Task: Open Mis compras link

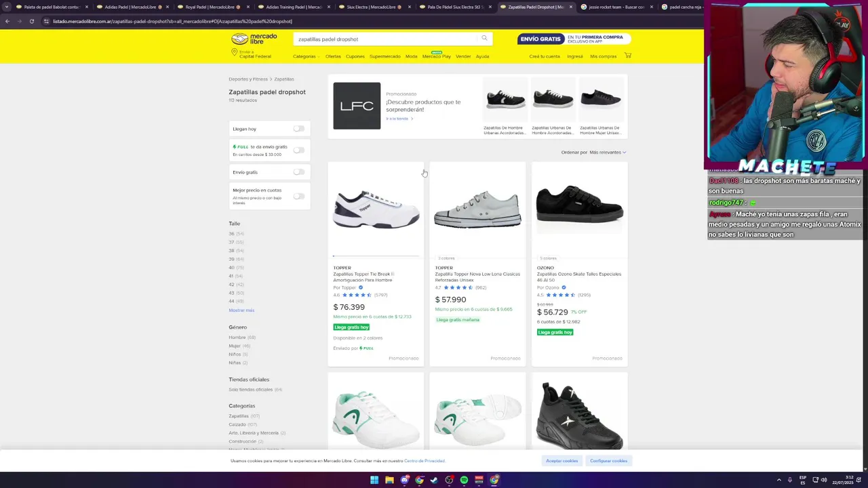Action: 604,56
